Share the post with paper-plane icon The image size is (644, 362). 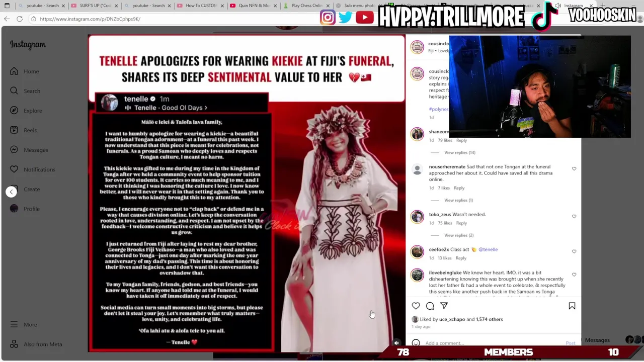(x=444, y=306)
